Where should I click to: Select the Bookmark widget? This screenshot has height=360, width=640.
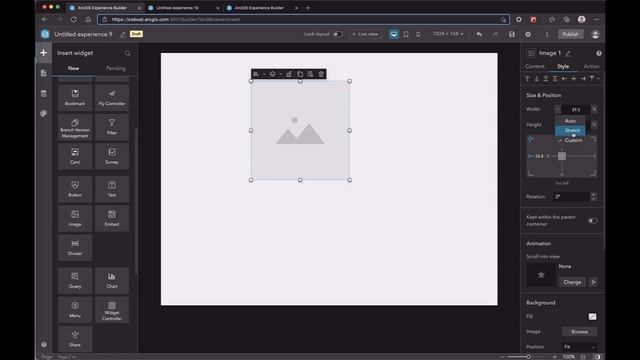(x=75, y=98)
